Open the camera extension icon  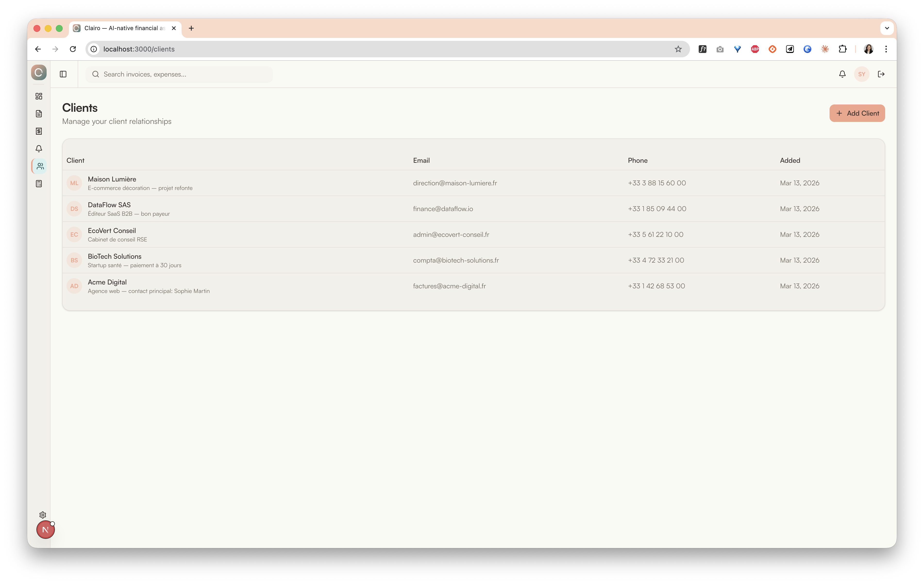720,49
